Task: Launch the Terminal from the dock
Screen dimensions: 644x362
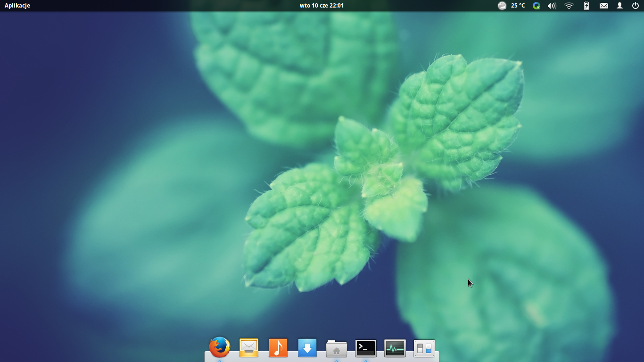Action: click(366, 348)
